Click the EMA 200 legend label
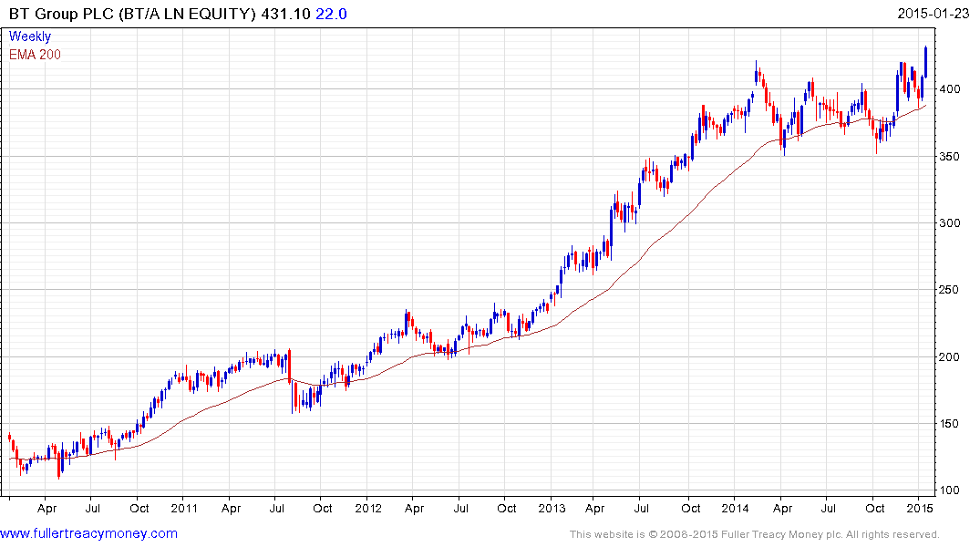Screen dimensions: 980x547 click(x=35, y=55)
